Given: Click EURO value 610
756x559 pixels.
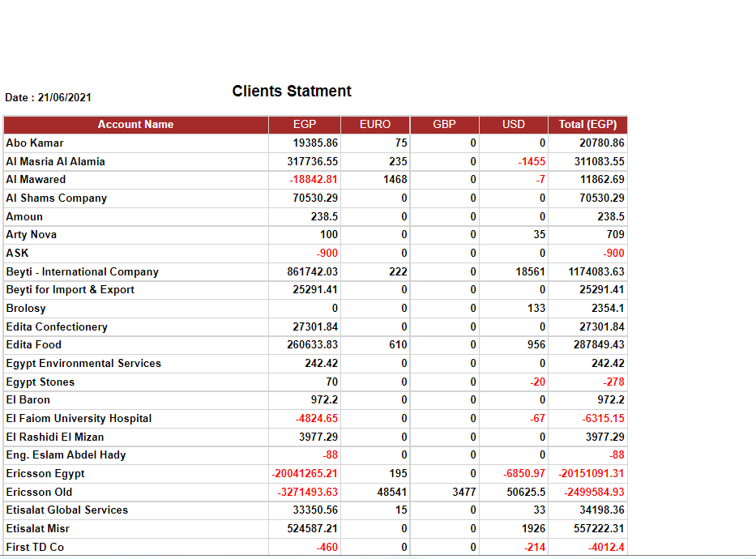Looking at the screenshot, I should pos(398,344).
